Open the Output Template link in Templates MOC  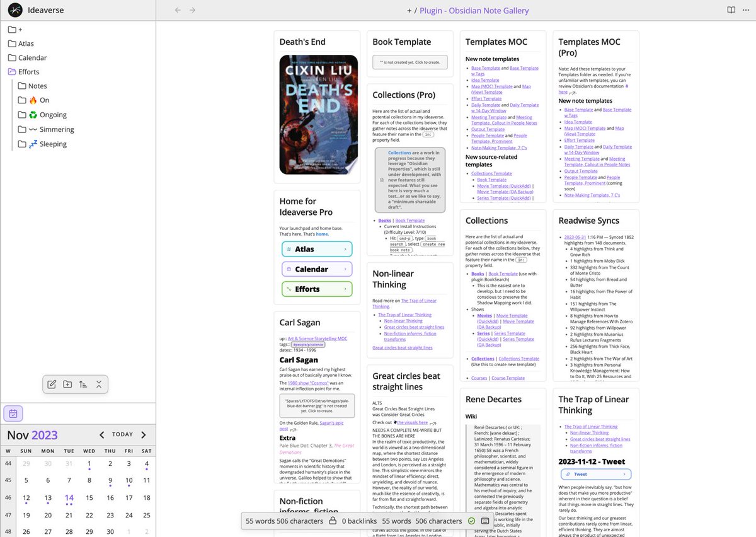pos(488,129)
